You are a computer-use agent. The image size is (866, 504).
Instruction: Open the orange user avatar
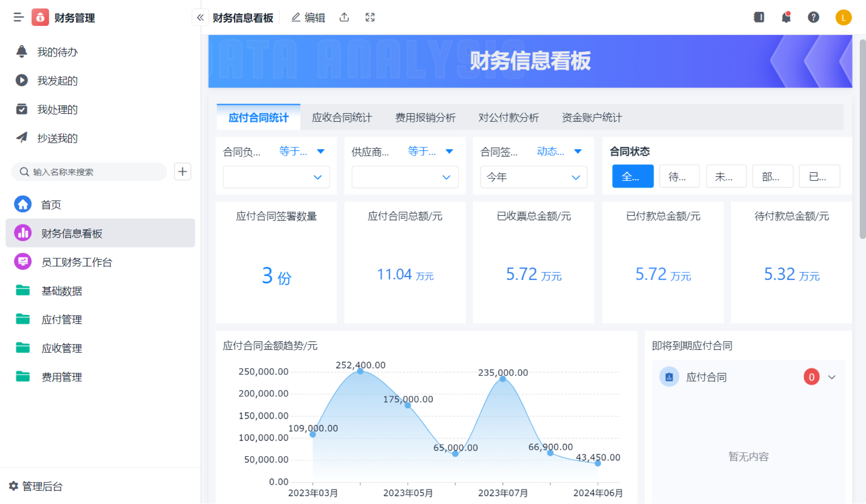(843, 17)
